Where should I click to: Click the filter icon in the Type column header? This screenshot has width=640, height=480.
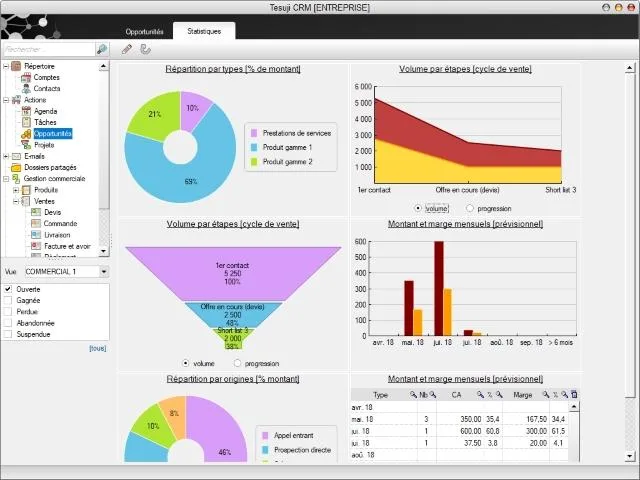coord(413,395)
